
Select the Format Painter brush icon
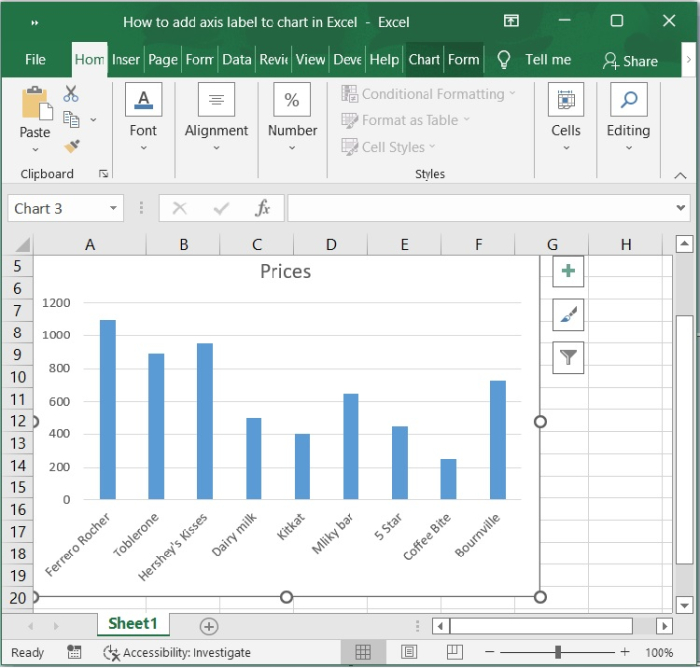(71, 146)
